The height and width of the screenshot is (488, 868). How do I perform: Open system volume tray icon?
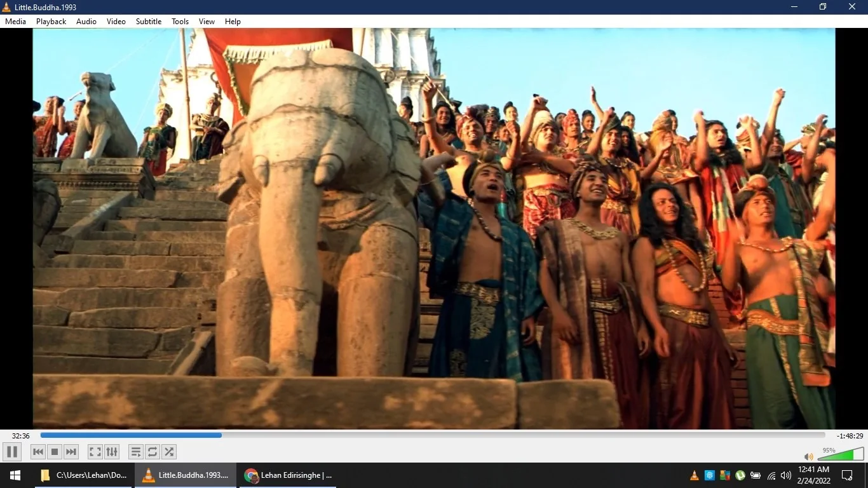tap(786, 475)
